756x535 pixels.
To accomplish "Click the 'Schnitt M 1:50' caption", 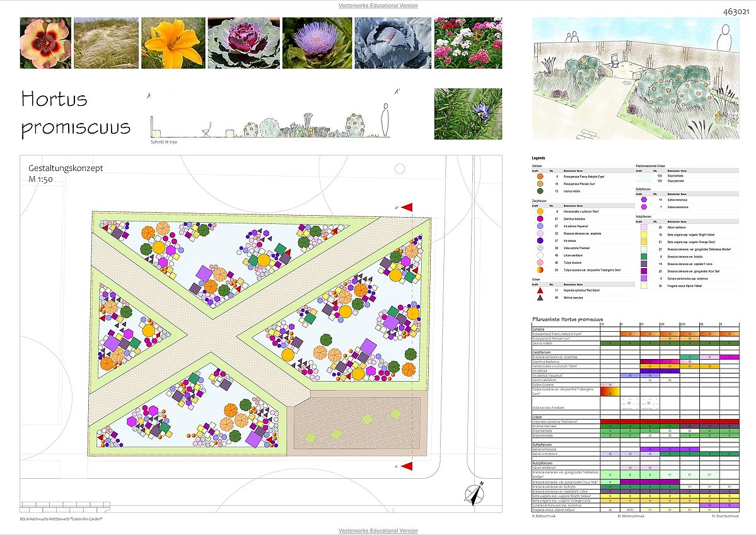I will coord(164,142).
